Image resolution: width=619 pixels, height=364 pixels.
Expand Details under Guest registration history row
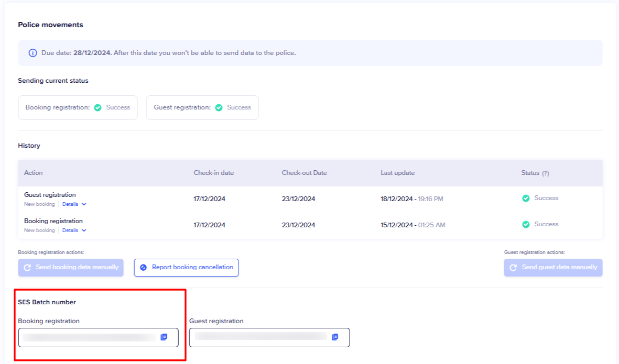pos(74,204)
